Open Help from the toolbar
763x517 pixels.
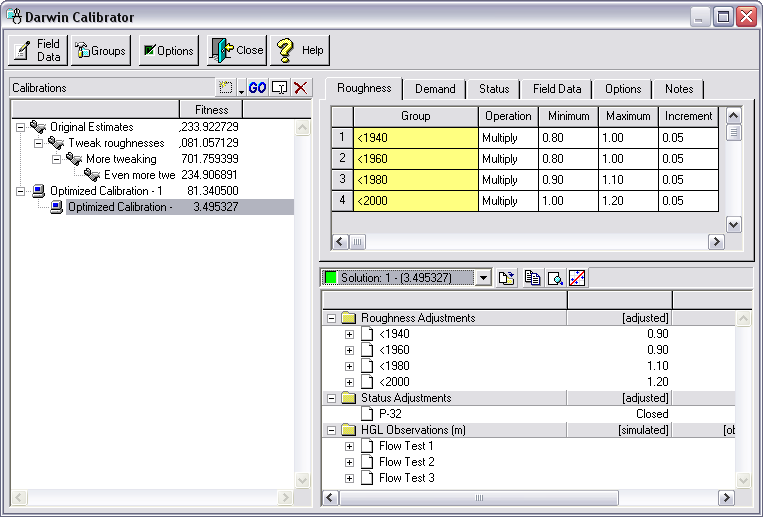tap(300, 50)
